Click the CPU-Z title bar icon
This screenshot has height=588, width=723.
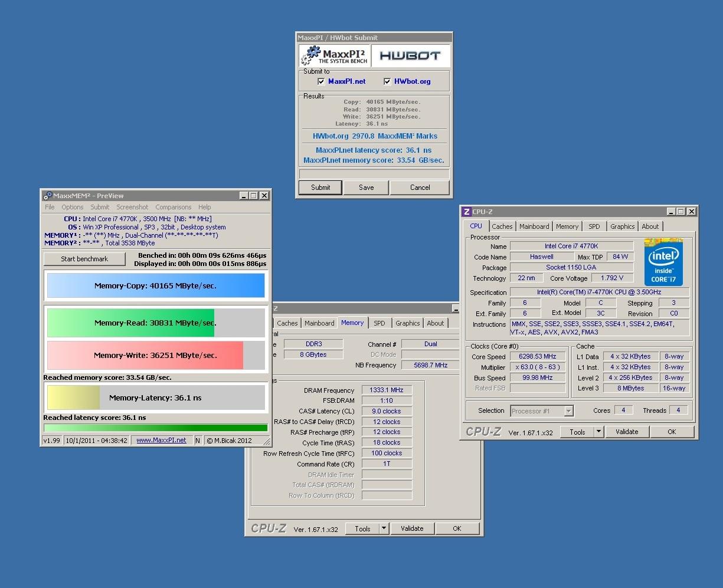point(466,212)
